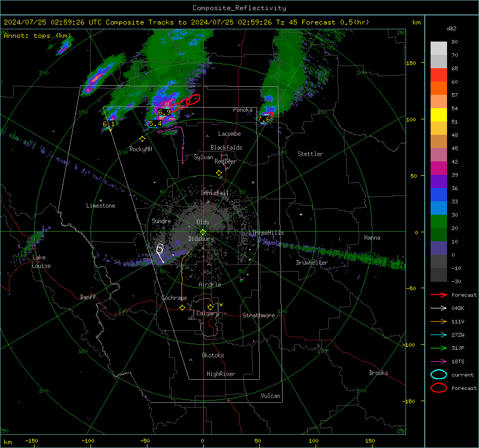479x448 pixels.
Task: Click the white storm ellipse near Sundre
Action: [x=160, y=249]
